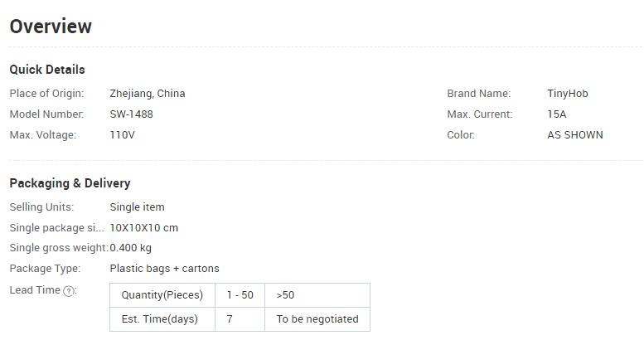Click the Plastic bags + cartons value
Screen dimensions: 644x345
click(x=164, y=269)
